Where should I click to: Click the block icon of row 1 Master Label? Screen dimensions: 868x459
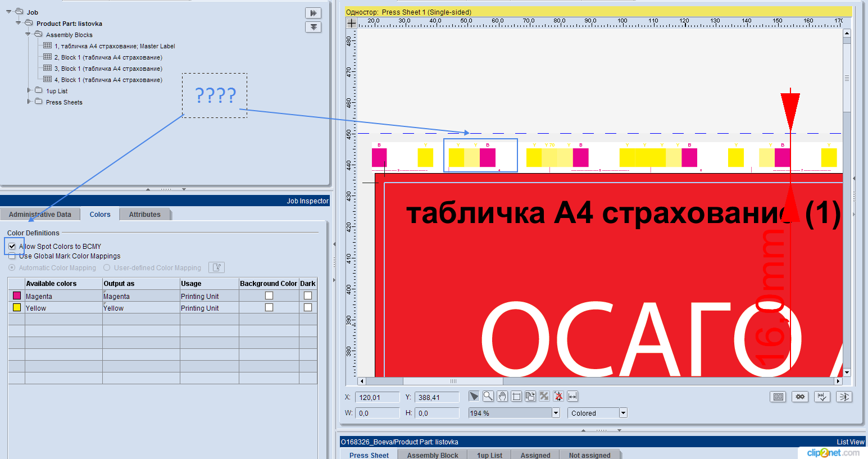click(x=48, y=46)
